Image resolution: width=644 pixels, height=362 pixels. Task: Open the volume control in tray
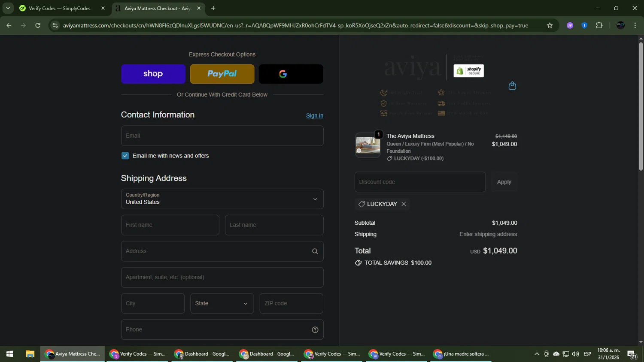click(x=575, y=354)
